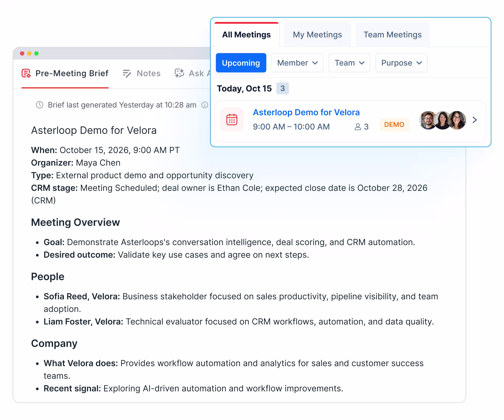Click the Notes pencil icon
Viewport: 504px width, 420px height.
pyautogui.click(x=127, y=73)
